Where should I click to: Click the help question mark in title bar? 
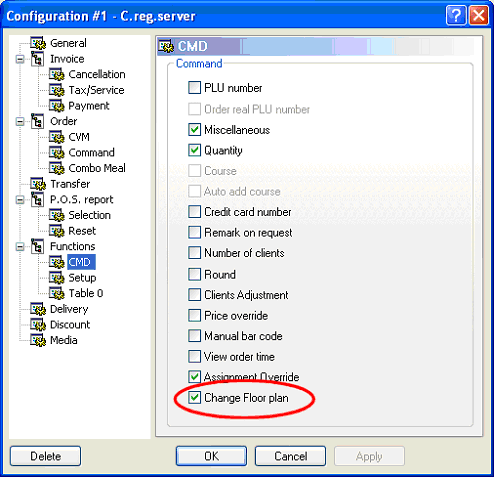pyautogui.click(x=456, y=16)
